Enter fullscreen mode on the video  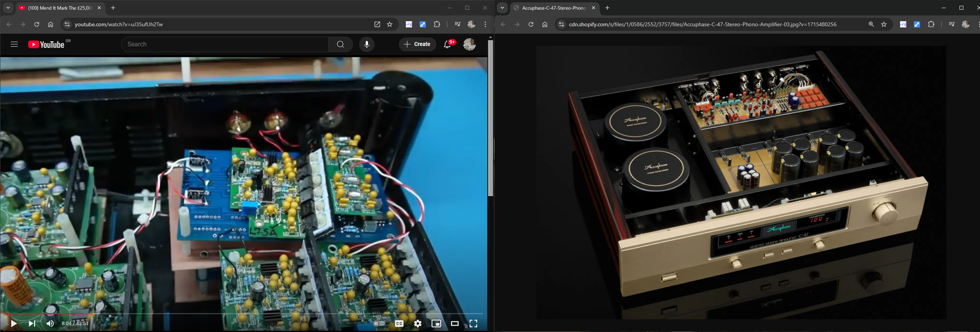473,324
